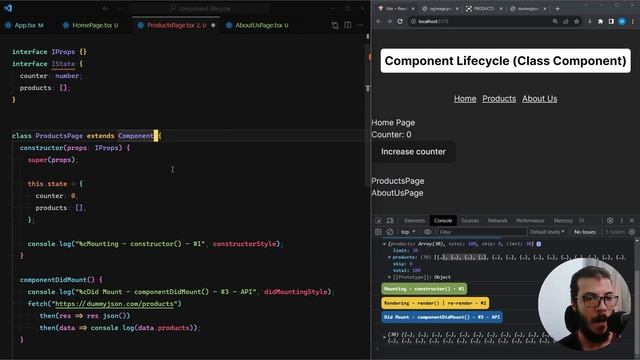Bookmark this page with star icon
This screenshot has height=360, width=640.
point(576,21)
